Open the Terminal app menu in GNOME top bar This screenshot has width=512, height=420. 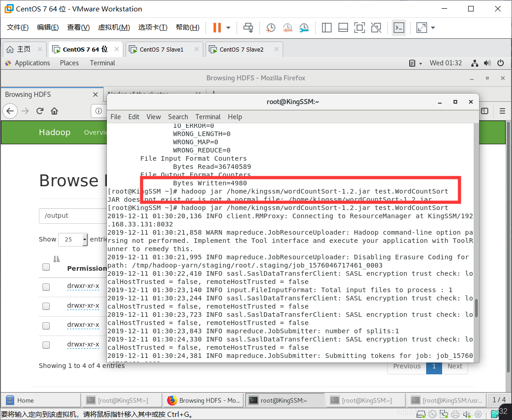tap(102, 63)
